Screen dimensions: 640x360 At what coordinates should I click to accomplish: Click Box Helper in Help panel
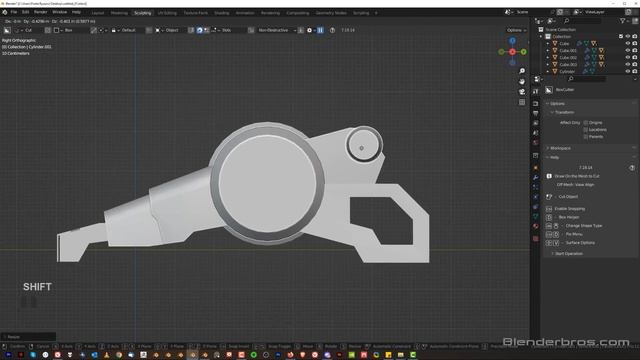[x=569, y=217]
